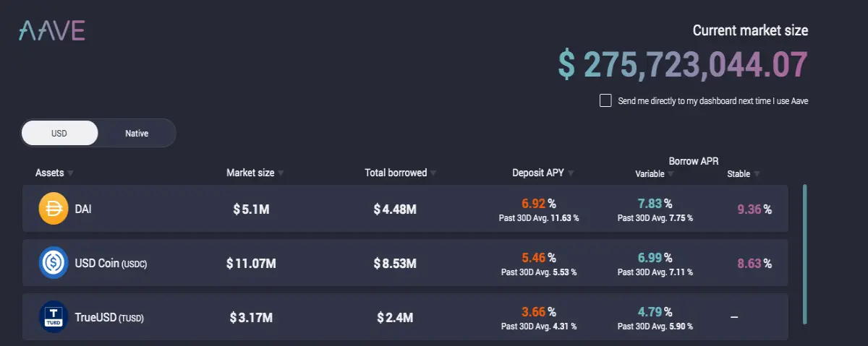Click DAI market size $5.1M
Screen dimensions: 868x346
click(x=251, y=209)
